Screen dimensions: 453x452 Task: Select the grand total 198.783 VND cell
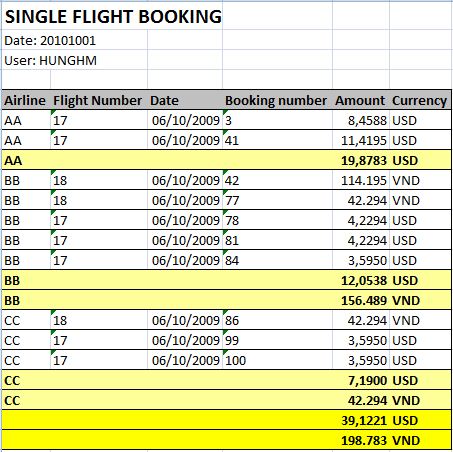(x=361, y=440)
